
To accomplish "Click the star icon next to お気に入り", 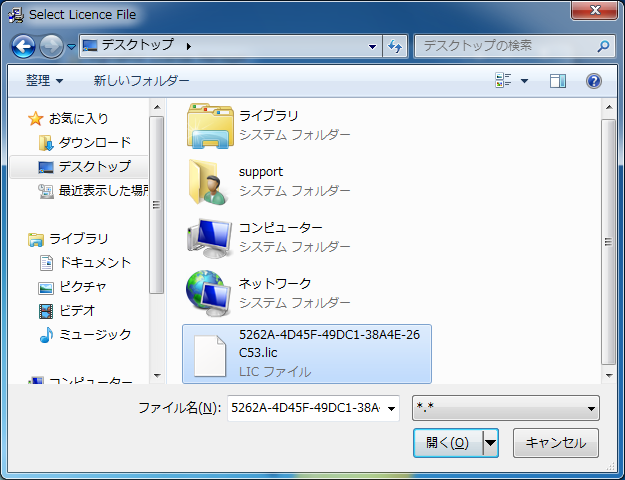I will (35, 118).
